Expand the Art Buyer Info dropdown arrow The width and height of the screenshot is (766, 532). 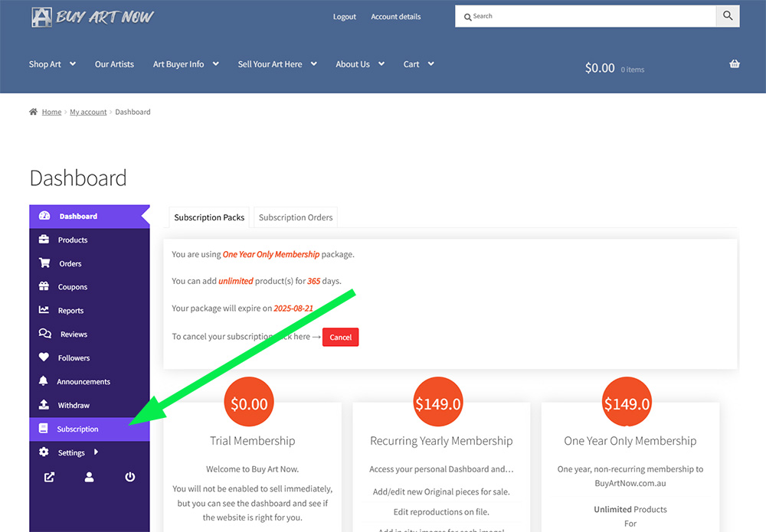click(216, 64)
